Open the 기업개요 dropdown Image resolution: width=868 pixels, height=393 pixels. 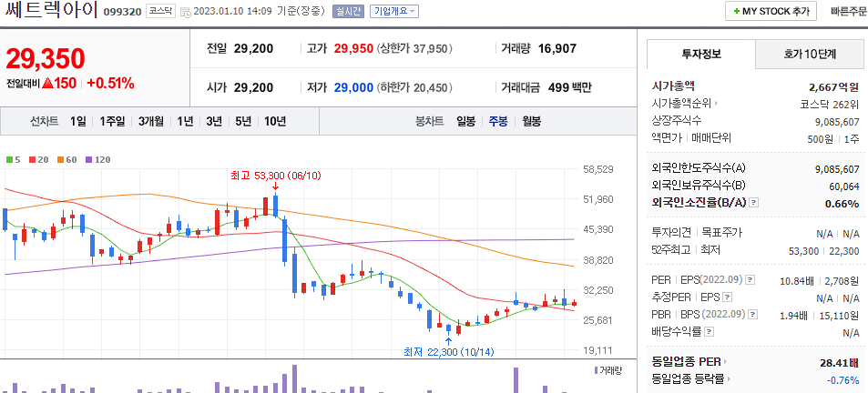(394, 11)
